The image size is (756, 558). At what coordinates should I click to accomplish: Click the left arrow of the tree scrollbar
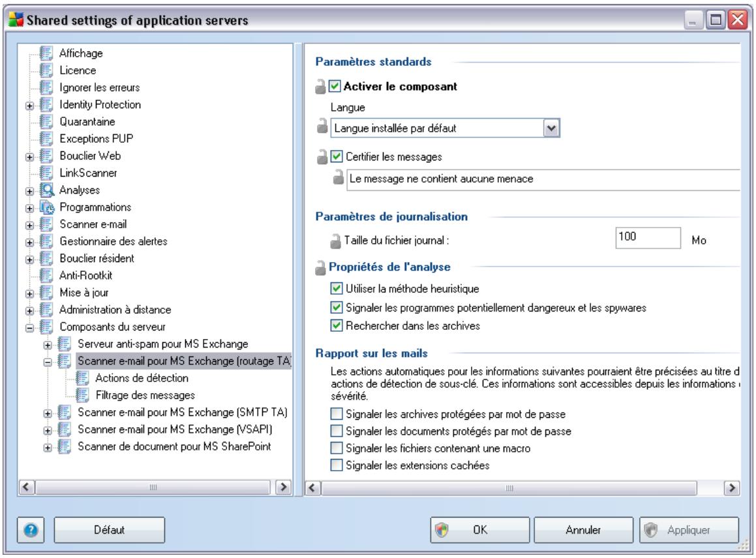pyautogui.click(x=27, y=487)
